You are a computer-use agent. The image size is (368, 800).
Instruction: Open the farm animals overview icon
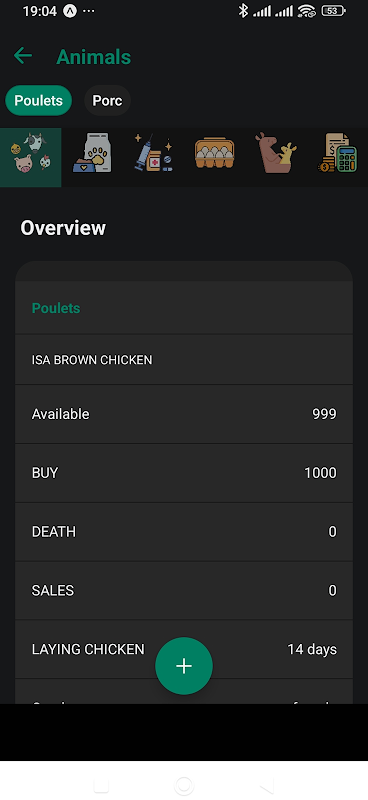31,158
